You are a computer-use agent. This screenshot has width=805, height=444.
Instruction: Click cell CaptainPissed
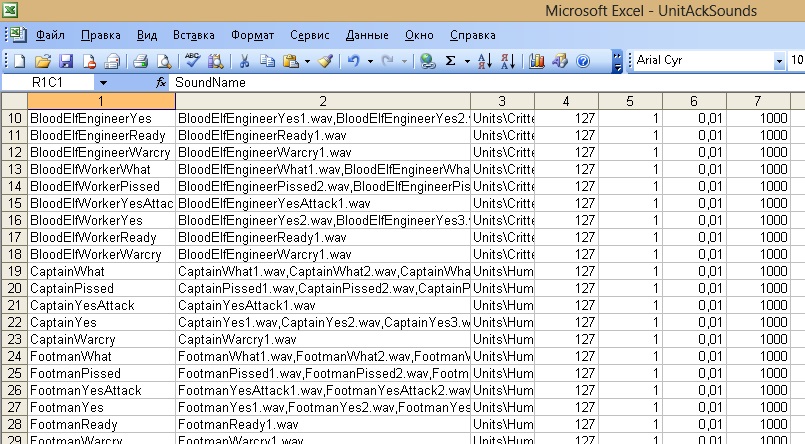101,288
